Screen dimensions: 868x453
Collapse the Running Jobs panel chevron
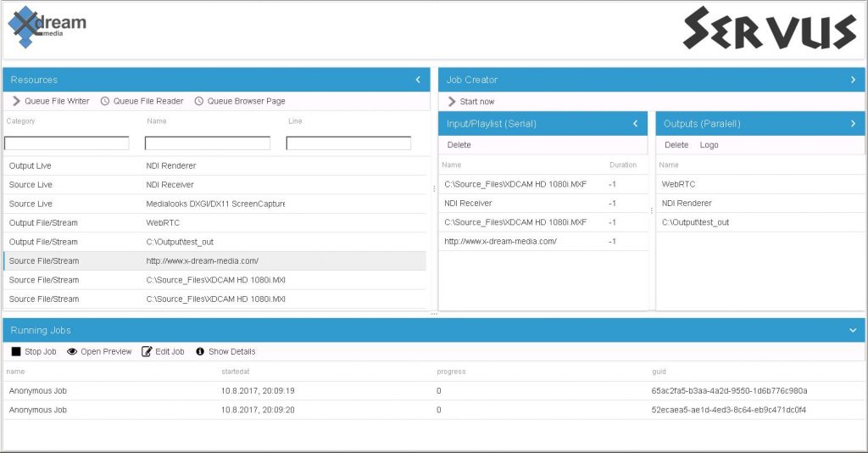(x=853, y=330)
